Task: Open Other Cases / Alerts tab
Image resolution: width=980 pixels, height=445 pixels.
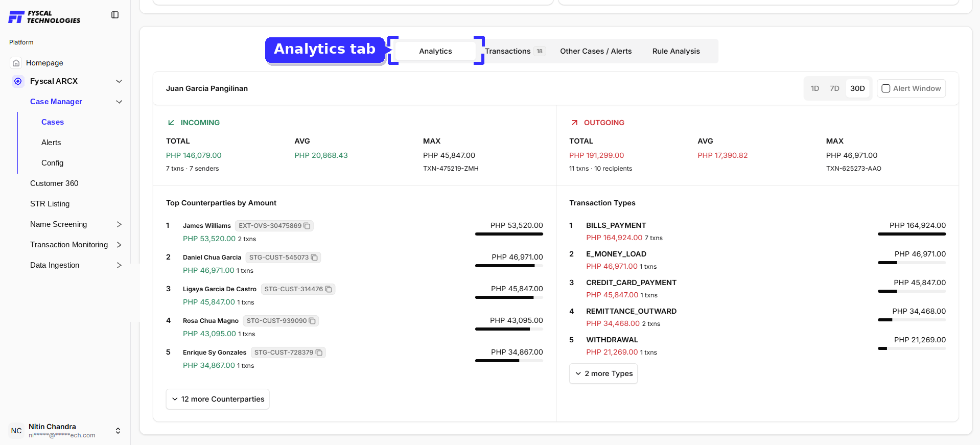Action: point(596,51)
